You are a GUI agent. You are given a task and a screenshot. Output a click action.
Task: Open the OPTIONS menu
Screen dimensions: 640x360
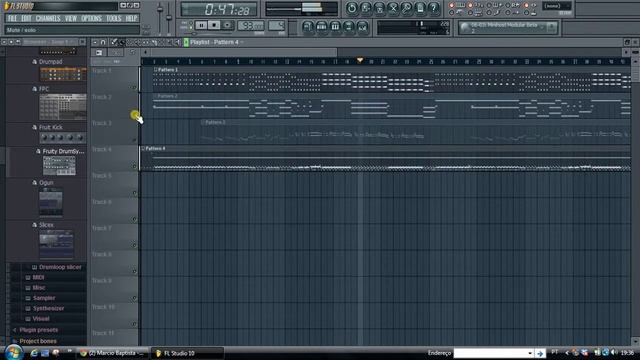91,18
